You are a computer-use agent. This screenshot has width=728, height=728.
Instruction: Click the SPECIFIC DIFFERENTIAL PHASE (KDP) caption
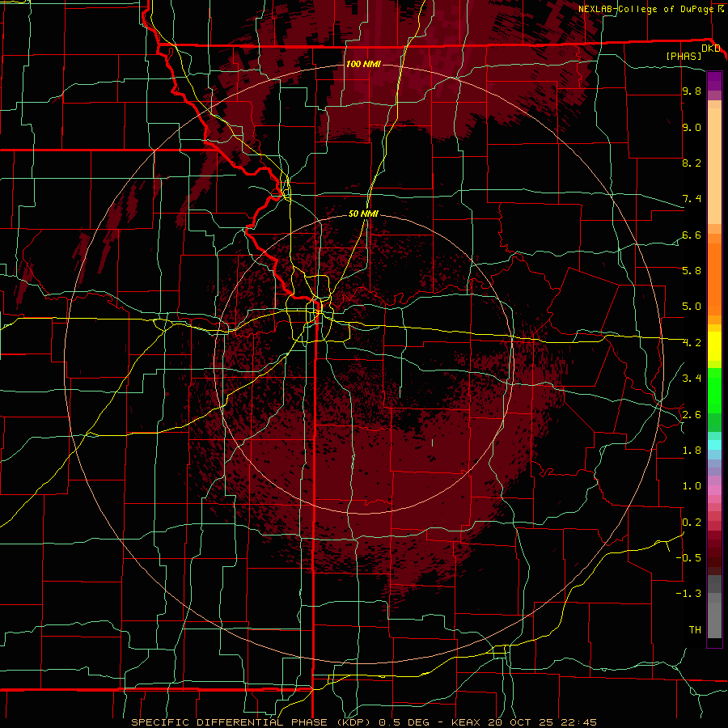(251, 722)
